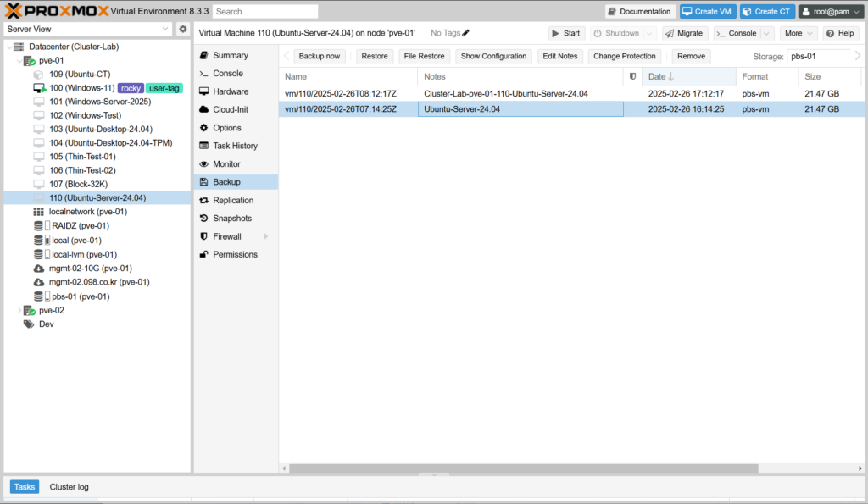The image size is (868, 504).
Task: Click the pencil icon to edit tags
Action: point(465,33)
